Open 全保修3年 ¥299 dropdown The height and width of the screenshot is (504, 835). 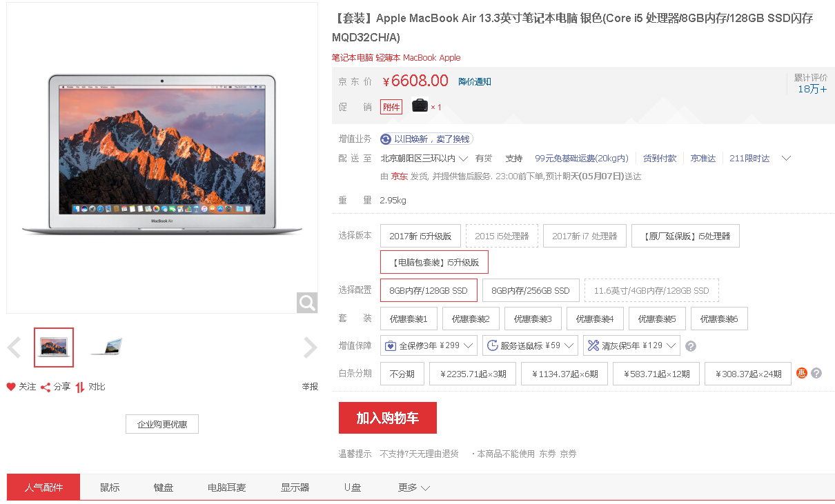click(x=429, y=345)
